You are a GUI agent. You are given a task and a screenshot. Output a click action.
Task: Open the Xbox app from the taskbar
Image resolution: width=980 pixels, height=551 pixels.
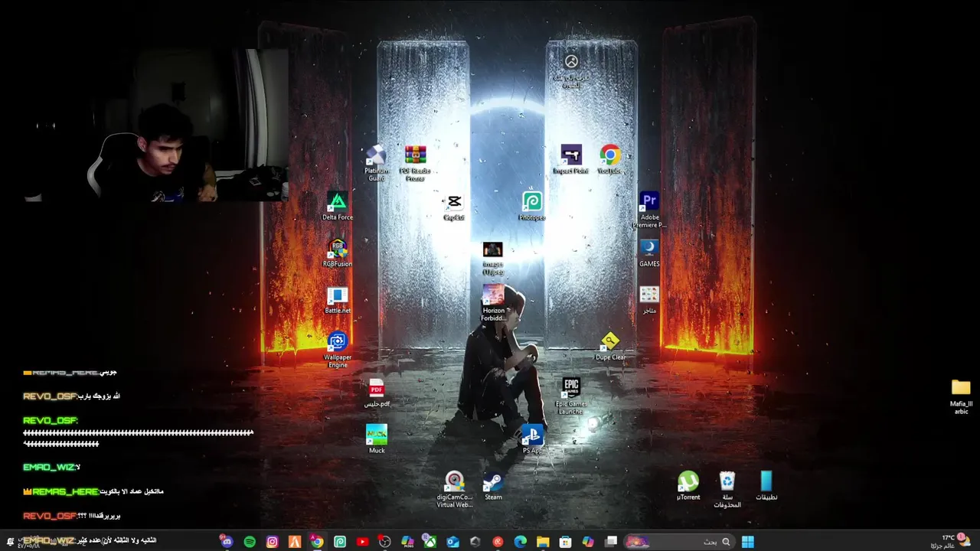click(430, 542)
